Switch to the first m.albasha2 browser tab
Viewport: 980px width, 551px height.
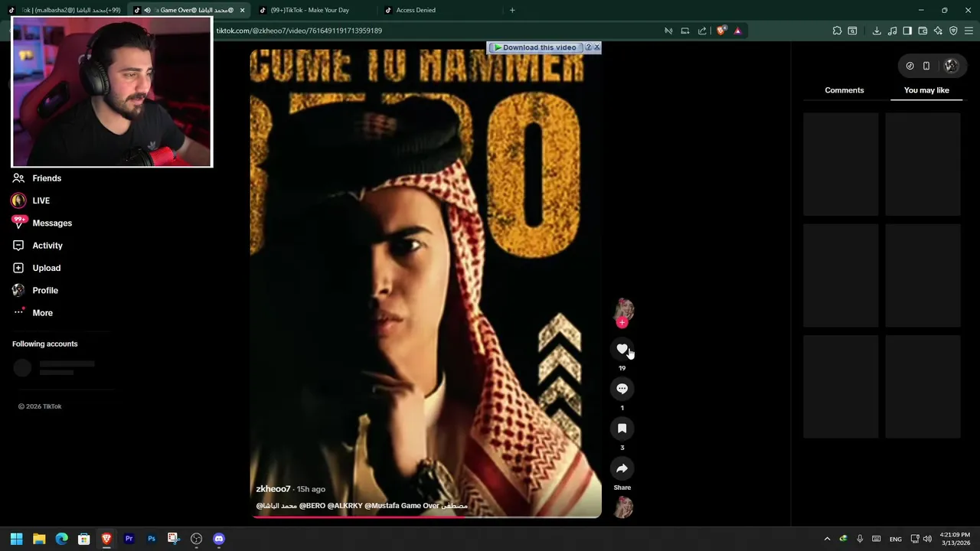coord(65,10)
